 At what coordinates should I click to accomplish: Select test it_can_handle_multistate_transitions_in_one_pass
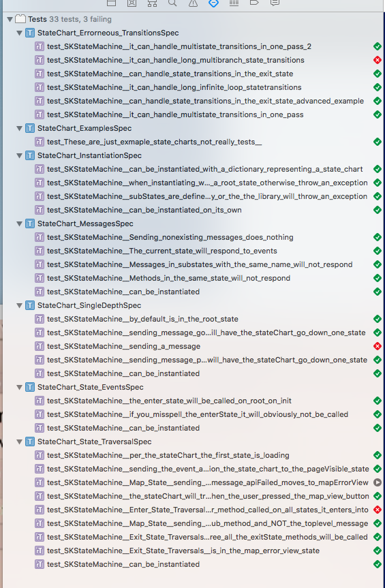192,114
